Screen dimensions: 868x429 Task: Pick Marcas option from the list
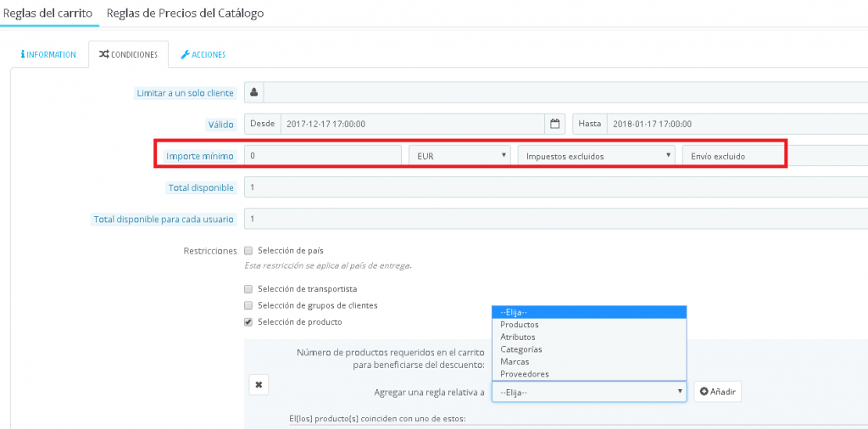point(515,362)
